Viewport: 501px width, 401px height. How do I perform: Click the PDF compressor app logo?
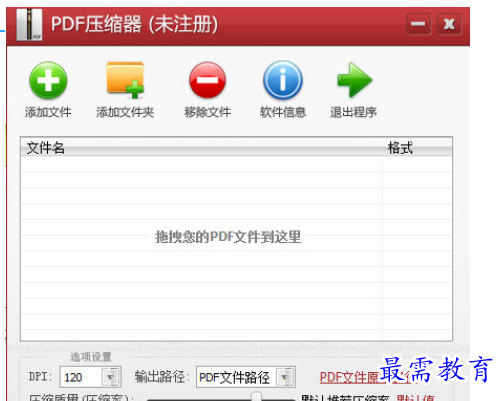[29, 25]
